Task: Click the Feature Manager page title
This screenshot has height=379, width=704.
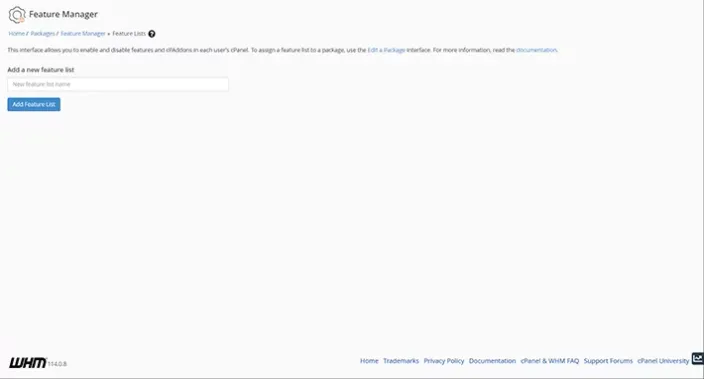Action: tap(63, 14)
